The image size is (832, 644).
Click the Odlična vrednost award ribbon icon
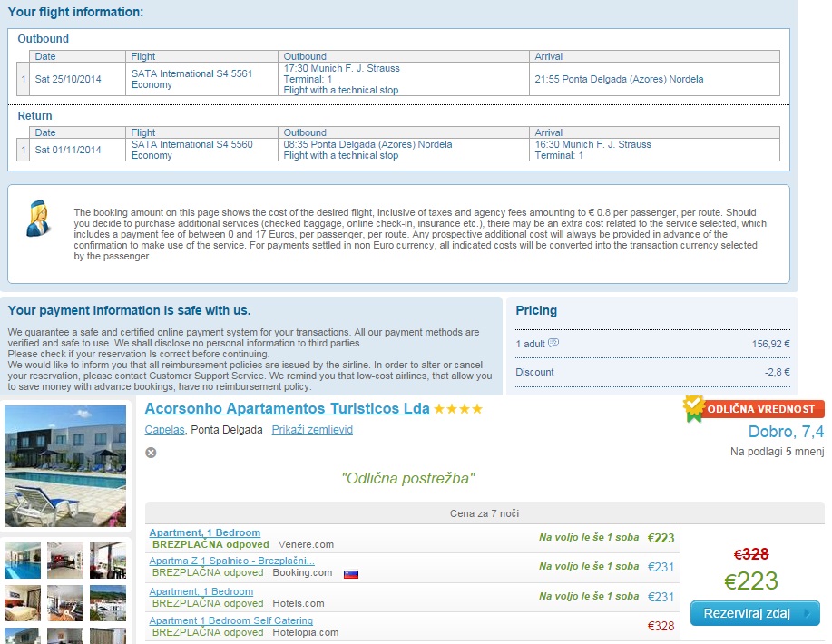tap(693, 408)
